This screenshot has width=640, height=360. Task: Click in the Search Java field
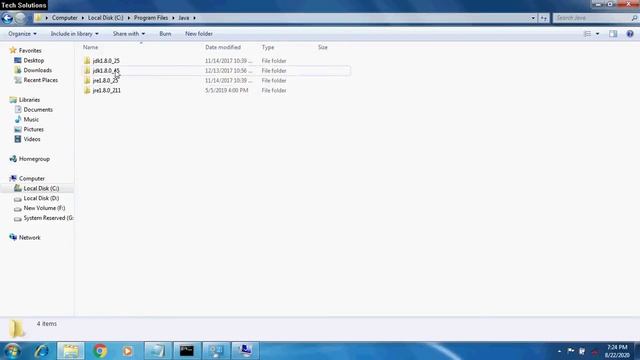click(x=591, y=18)
